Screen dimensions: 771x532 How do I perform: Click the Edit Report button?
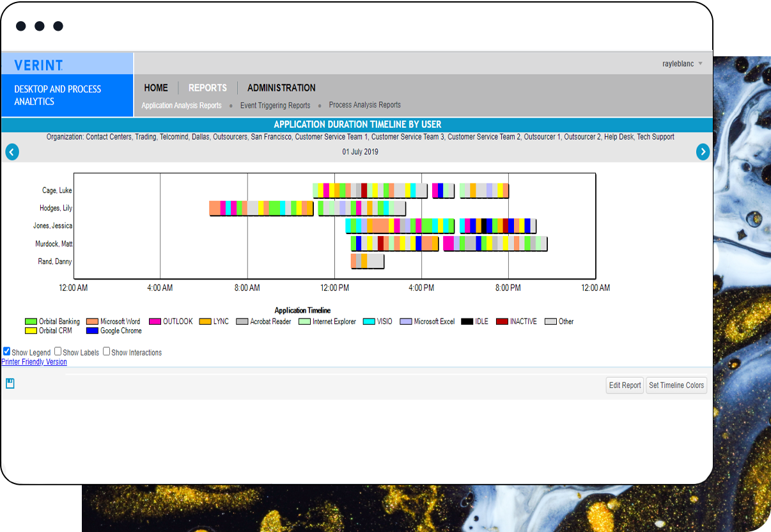click(x=624, y=385)
